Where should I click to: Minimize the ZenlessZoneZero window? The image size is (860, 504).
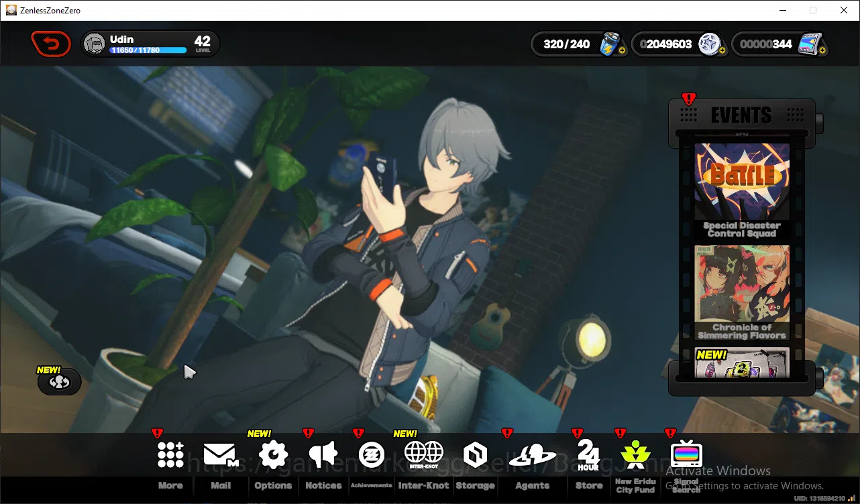pyautogui.click(x=782, y=10)
